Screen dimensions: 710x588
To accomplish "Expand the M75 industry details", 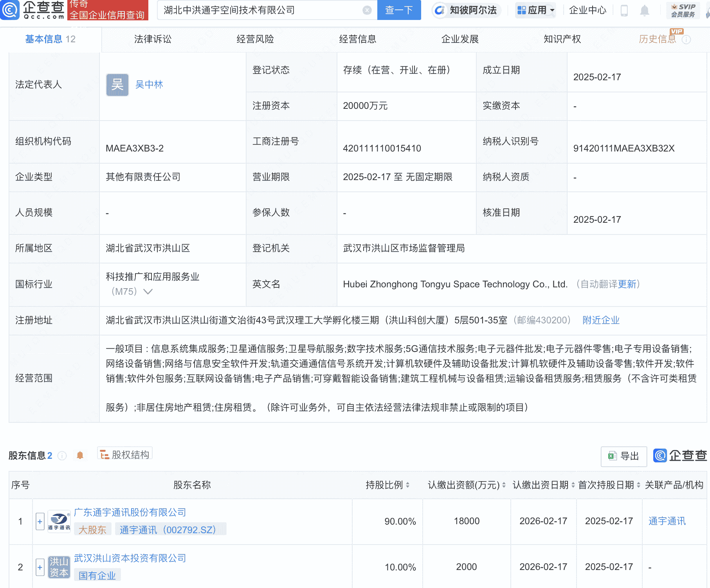I will [147, 292].
